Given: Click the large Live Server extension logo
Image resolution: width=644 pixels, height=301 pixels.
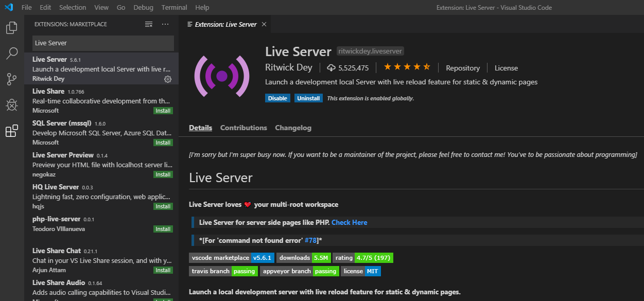Looking at the screenshot, I should [222, 76].
